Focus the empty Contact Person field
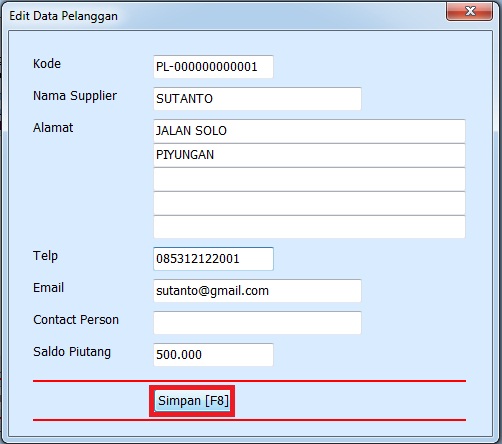The image size is (502, 444). [x=257, y=323]
